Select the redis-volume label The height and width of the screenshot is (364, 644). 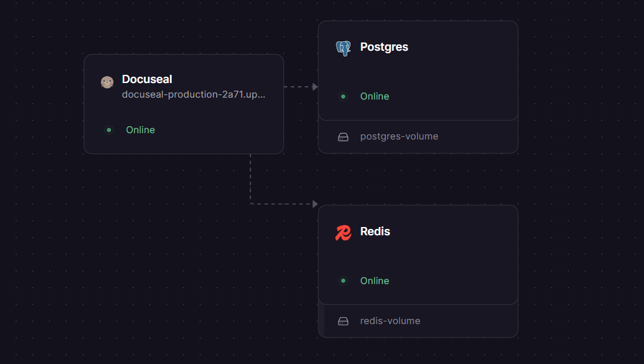(x=390, y=321)
